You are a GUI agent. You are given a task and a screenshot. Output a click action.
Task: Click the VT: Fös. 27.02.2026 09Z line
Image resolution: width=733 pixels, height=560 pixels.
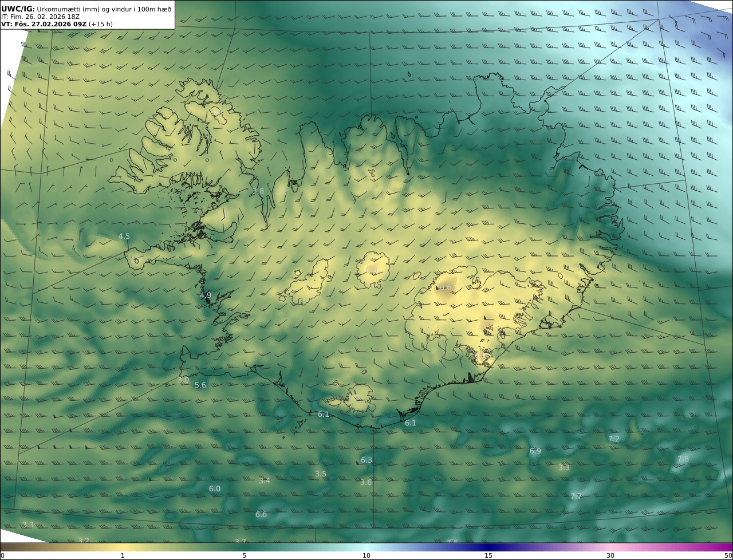click(x=57, y=25)
